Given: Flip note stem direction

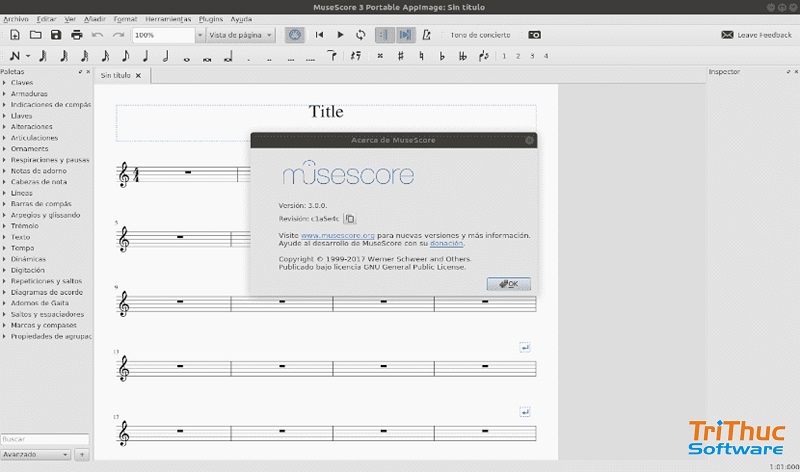Looking at the screenshot, I should tap(483, 56).
